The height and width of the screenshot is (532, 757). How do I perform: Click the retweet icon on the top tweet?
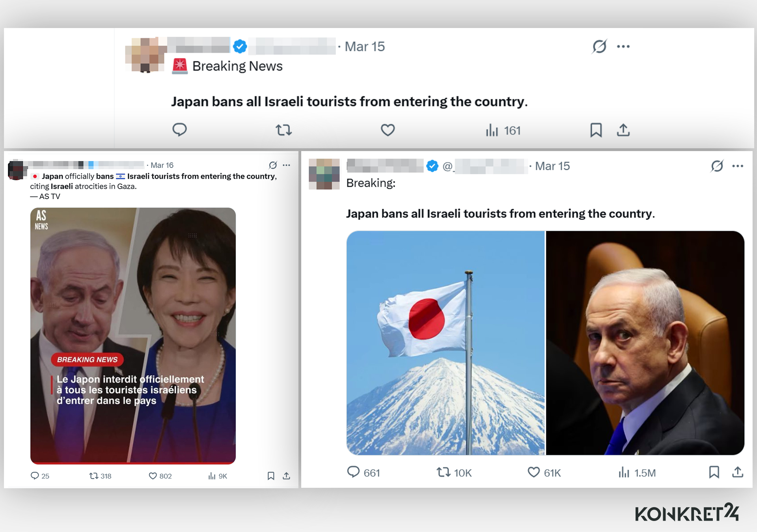[283, 130]
